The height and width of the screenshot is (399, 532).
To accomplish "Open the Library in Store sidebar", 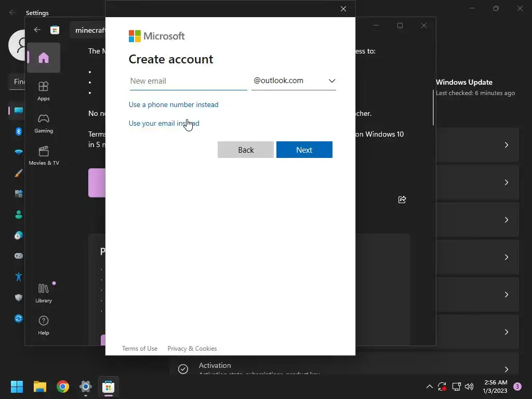I will pyautogui.click(x=44, y=293).
